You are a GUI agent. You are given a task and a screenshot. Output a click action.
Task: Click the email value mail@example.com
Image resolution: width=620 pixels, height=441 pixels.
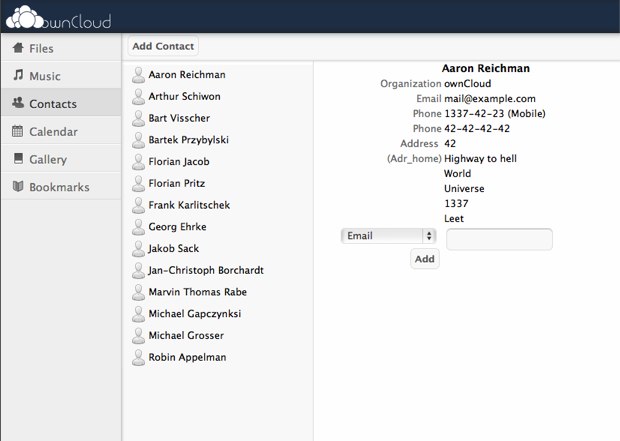490,99
